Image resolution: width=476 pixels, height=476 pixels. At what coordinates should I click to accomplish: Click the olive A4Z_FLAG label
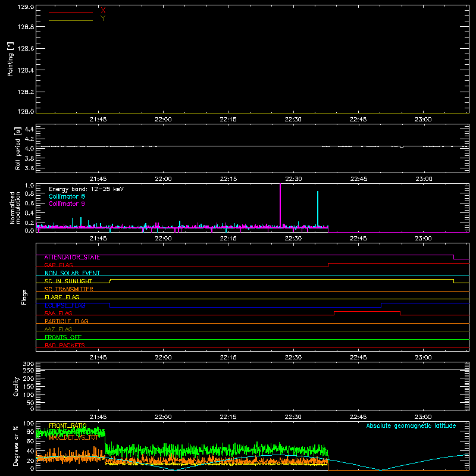tap(58, 329)
